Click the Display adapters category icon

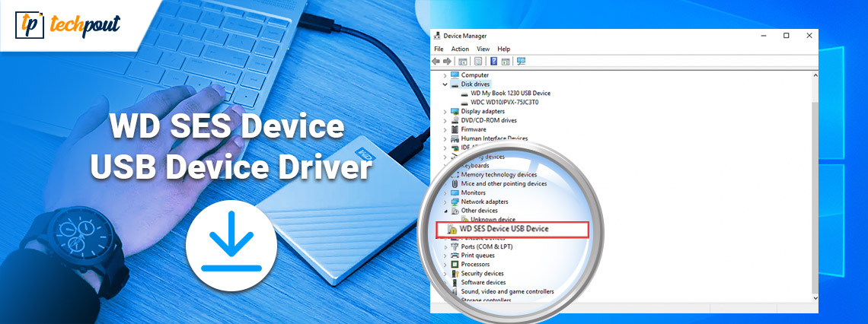pyautogui.click(x=455, y=111)
